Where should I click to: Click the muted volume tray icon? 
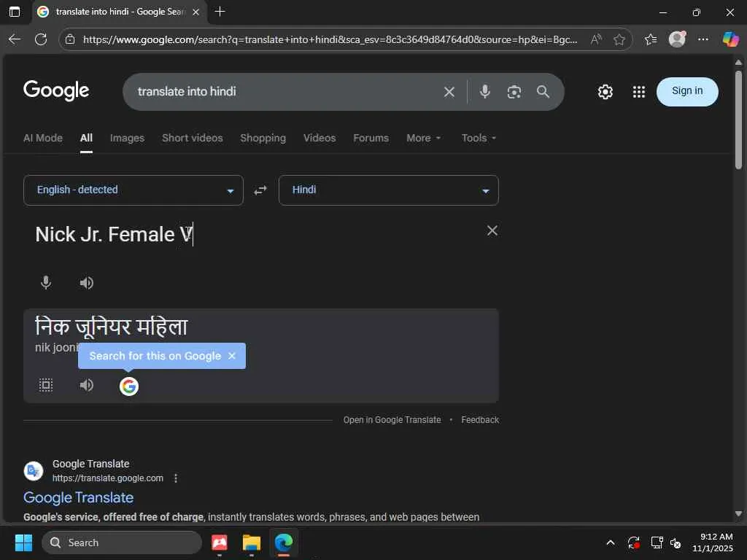(676, 542)
